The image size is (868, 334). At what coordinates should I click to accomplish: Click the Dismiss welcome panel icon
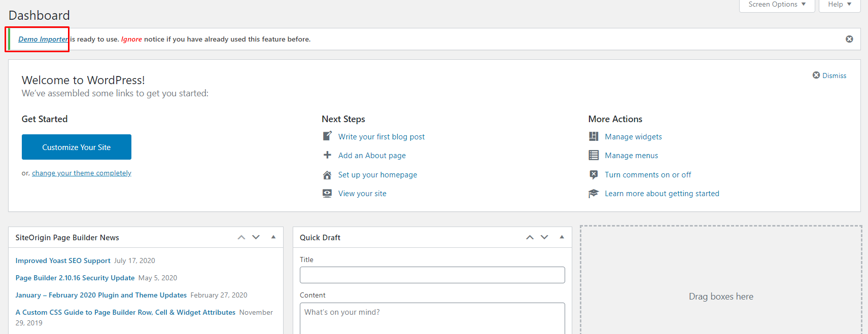pyautogui.click(x=816, y=75)
